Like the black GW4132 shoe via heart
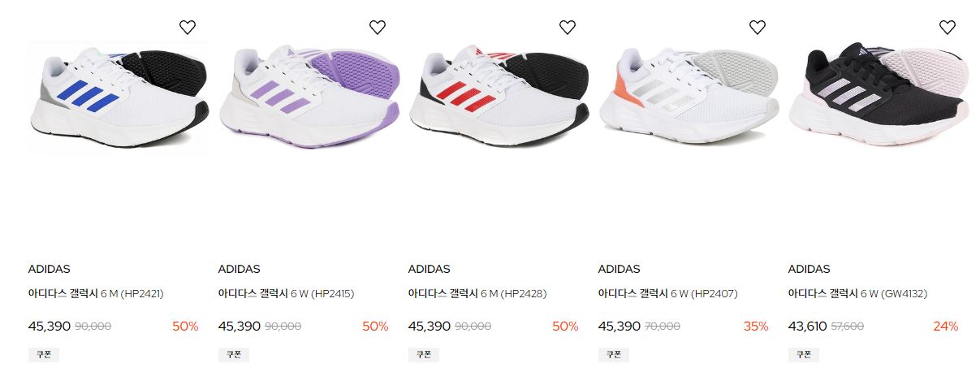980x385 pixels. click(x=948, y=27)
